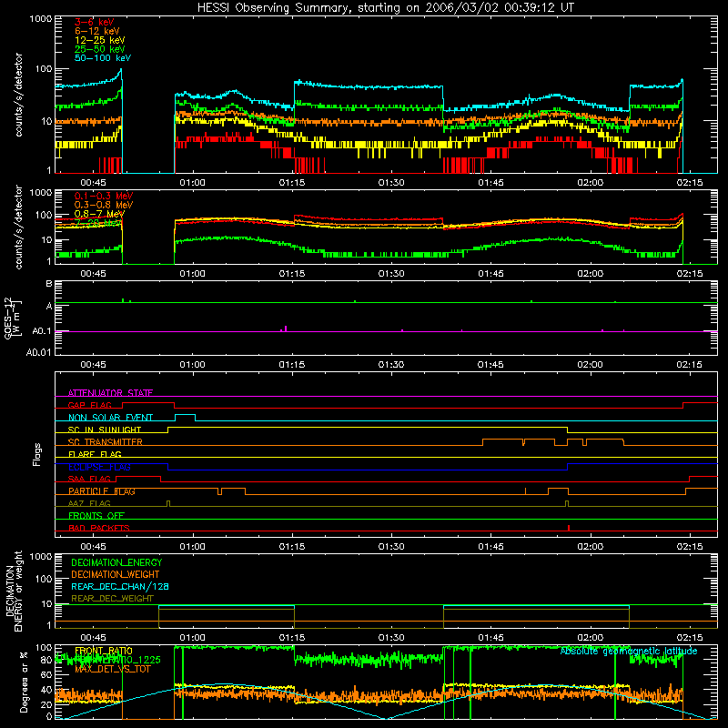This screenshot has height=728, width=728.
Task: Click the ECLIPSE_FLAG label
Action: coord(99,467)
